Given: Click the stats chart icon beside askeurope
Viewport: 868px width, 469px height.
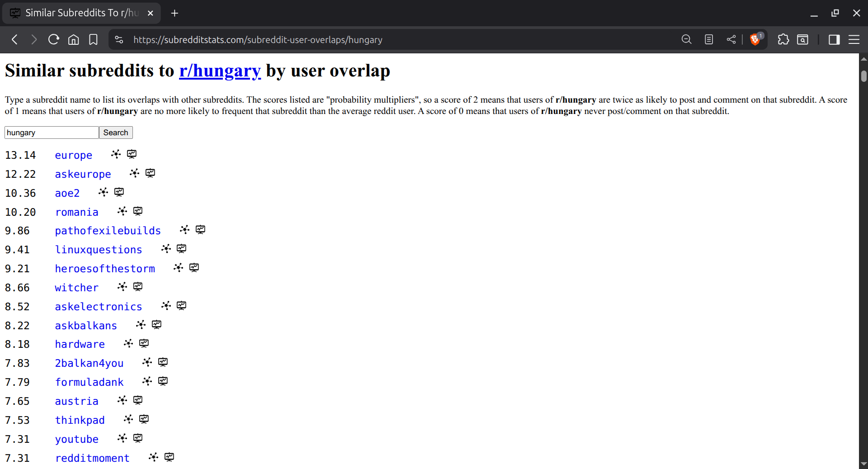Looking at the screenshot, I should click(x=150, y=173).
